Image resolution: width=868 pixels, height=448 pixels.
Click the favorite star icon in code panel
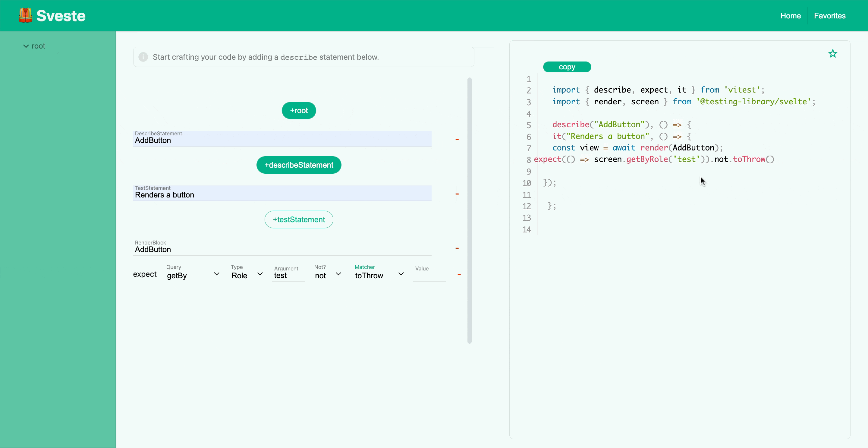(x=833, y=54)
